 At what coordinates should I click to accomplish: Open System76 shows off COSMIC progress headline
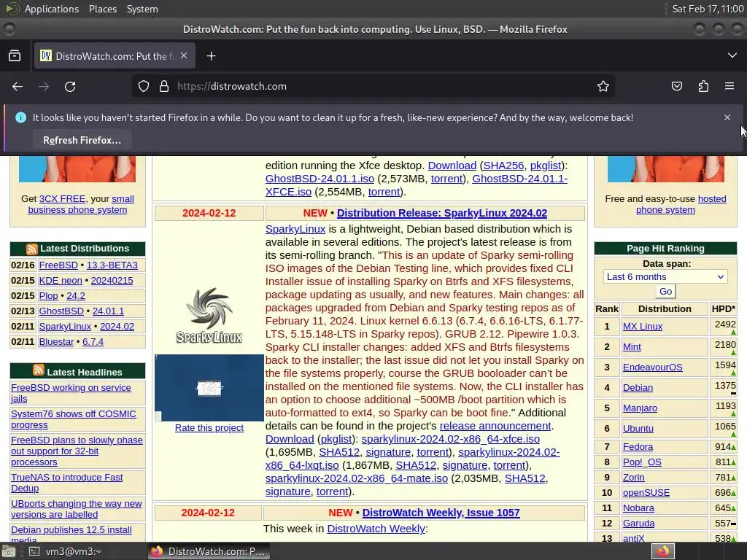tap(74, 419)
